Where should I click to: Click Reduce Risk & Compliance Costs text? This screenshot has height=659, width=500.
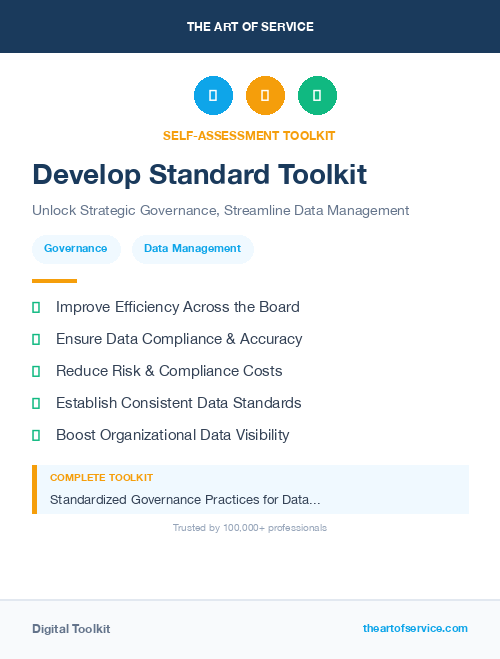coord(169,371)
